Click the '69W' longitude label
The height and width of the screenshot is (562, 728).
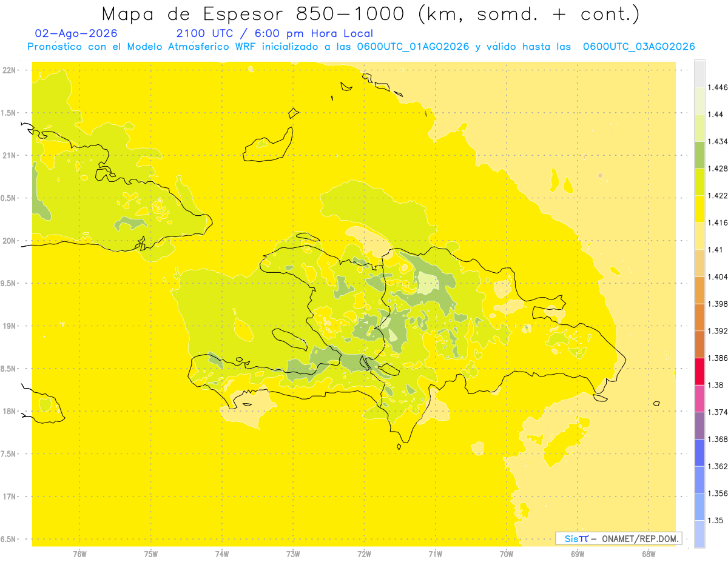pos(578,554)
